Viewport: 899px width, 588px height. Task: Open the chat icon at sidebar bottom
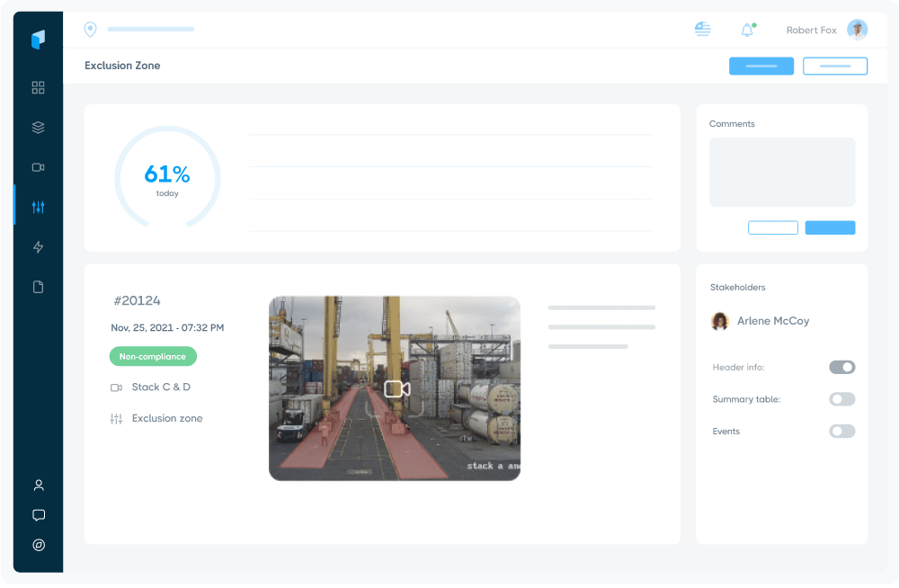[38, 514]
